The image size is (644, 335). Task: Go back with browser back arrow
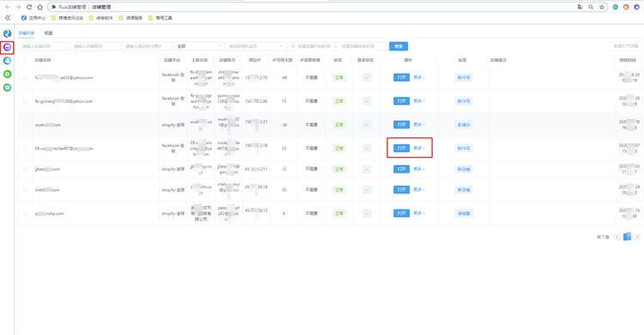[x=8, y=7]
